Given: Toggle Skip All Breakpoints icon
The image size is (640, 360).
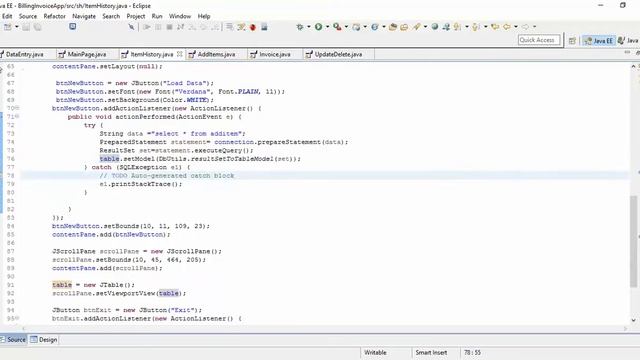Looking at the screenshot, I should (x=131, y=27).
